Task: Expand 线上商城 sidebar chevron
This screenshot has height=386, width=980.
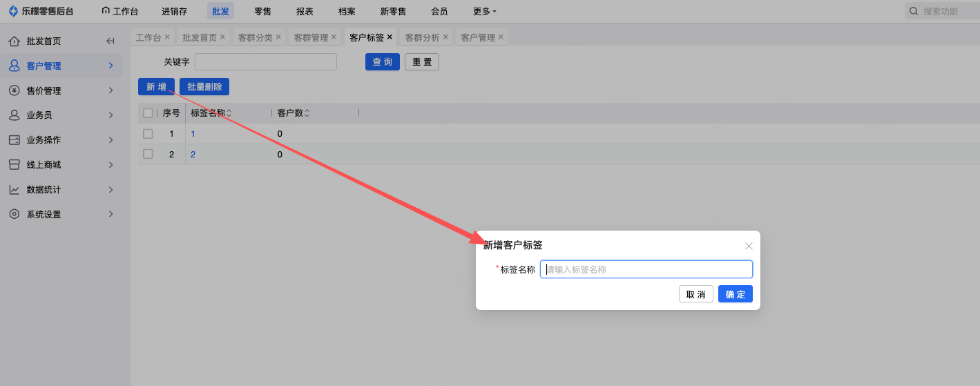Action: (111, 165)
